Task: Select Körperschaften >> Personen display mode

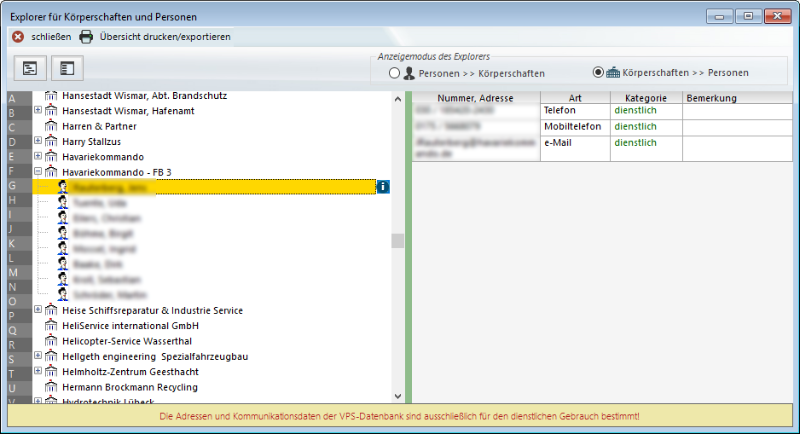Action: point(598,72)
